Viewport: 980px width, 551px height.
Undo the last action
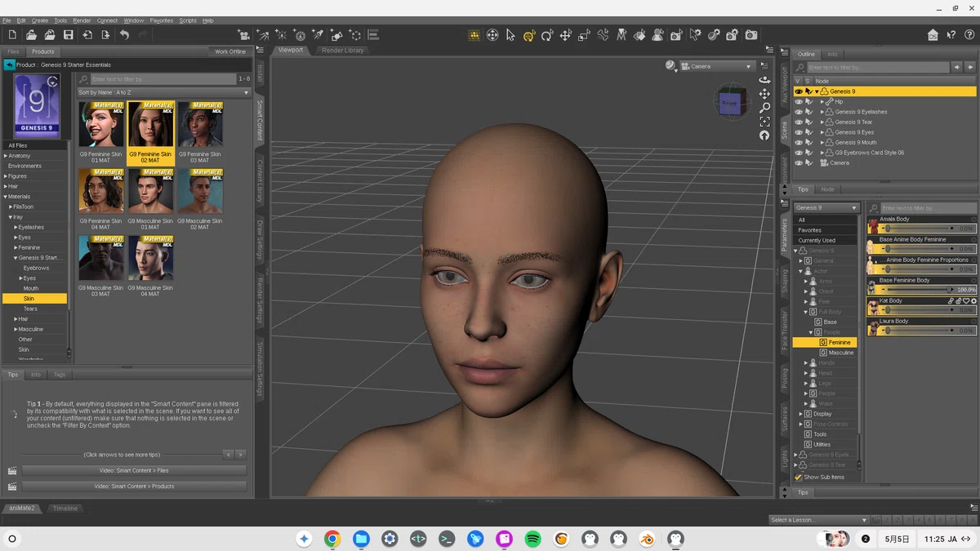click(x=124, y=35)
